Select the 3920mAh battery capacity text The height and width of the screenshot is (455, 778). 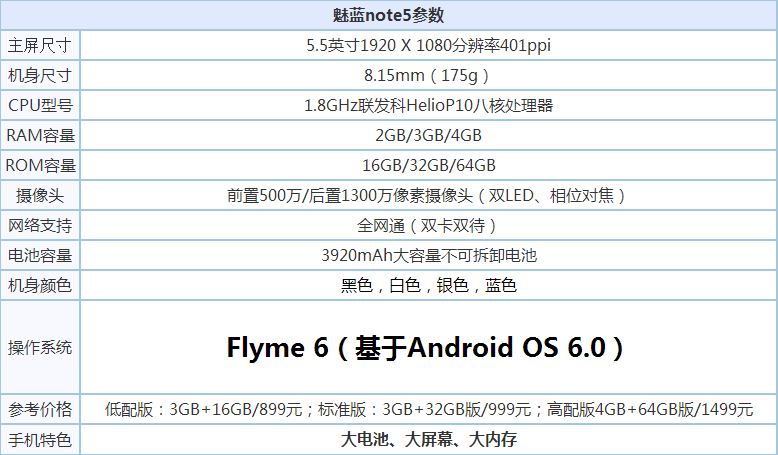[x=429, y=255]
